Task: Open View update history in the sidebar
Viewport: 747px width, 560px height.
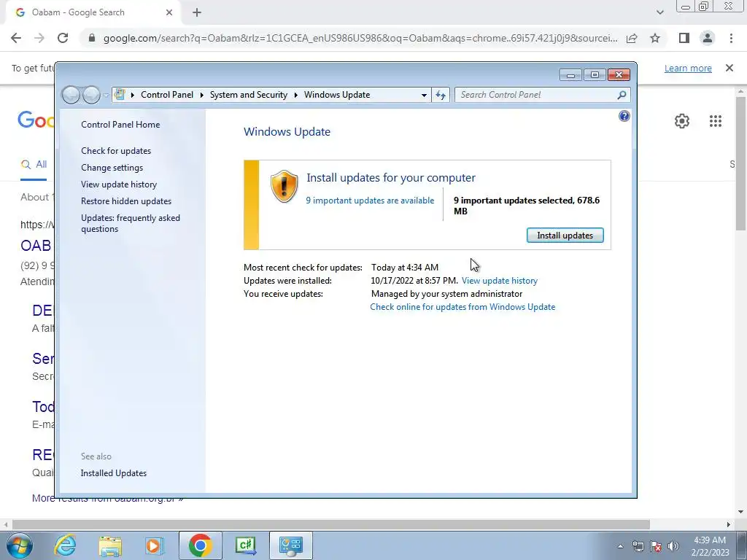Action: tap(119, 184)
